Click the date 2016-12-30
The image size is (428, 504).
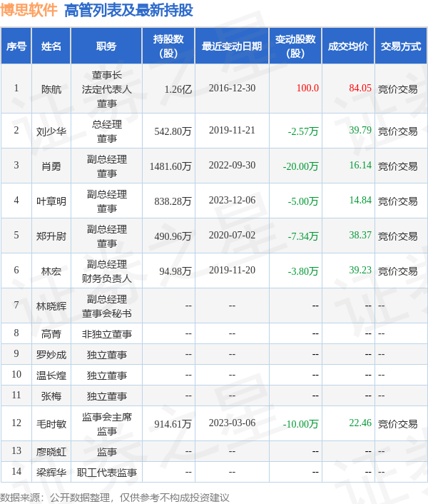pyautogui.click(x=232, y=88)
